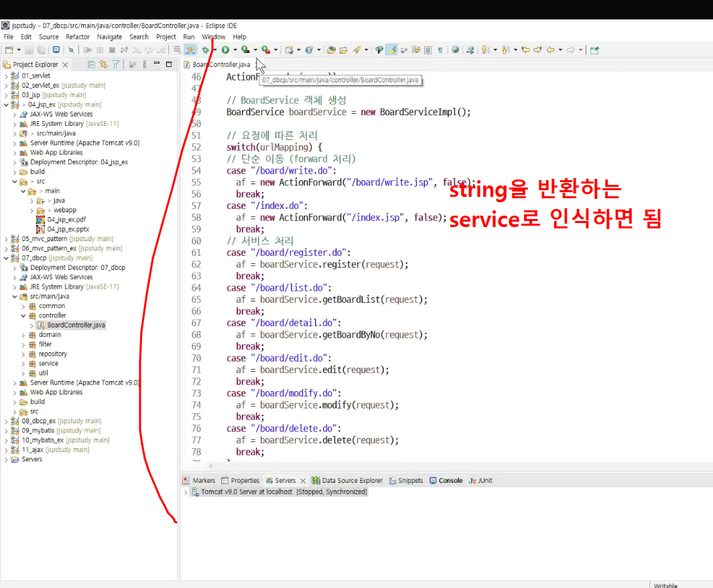The width and height of the screenshot is (713, 588).
Task: Collapse All in Project Explorer
Action: [x=91, y=64]
